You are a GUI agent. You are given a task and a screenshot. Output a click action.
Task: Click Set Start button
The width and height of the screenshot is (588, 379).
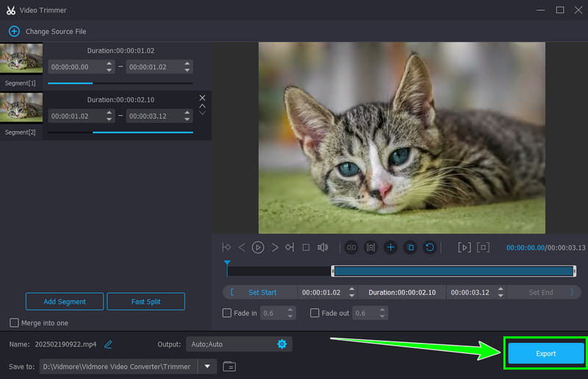[262, 292]
